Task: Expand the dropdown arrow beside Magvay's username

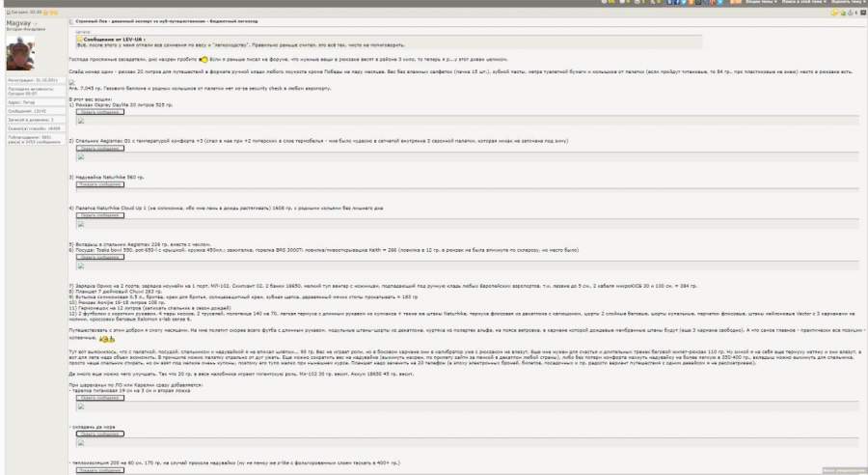Action: click(36, 24)
